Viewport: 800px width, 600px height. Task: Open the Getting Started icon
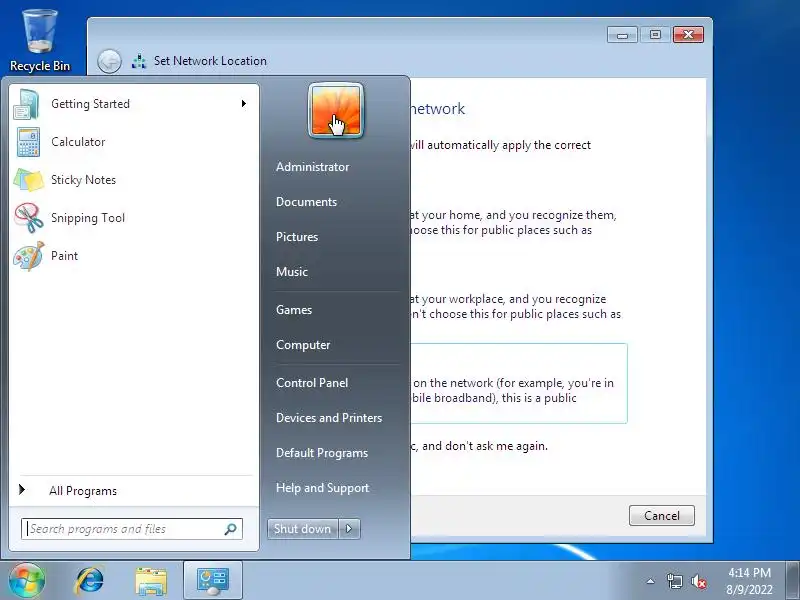point(27,104)
